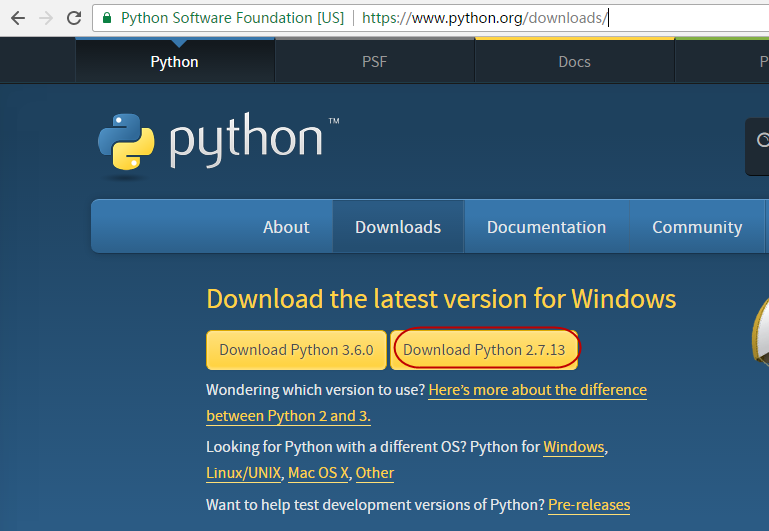Image resolution: width=769 pixels, height=531 pixels.
Task: Follow the Windows OS link
Action: coord(573,447)
